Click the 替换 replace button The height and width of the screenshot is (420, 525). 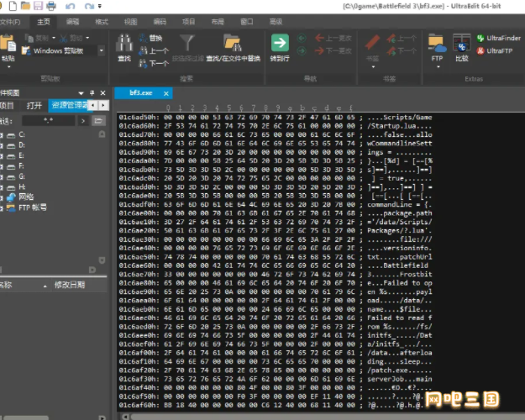click(x=151, y=38)
